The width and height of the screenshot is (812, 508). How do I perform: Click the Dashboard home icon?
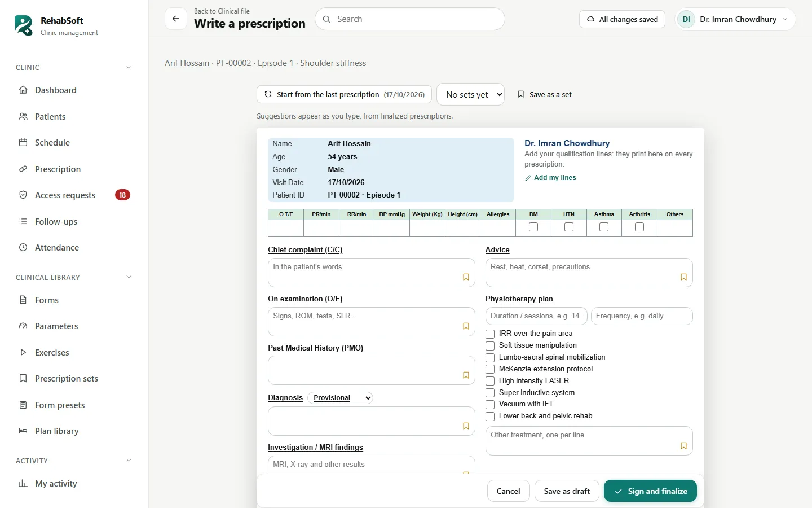click(23, 90)
